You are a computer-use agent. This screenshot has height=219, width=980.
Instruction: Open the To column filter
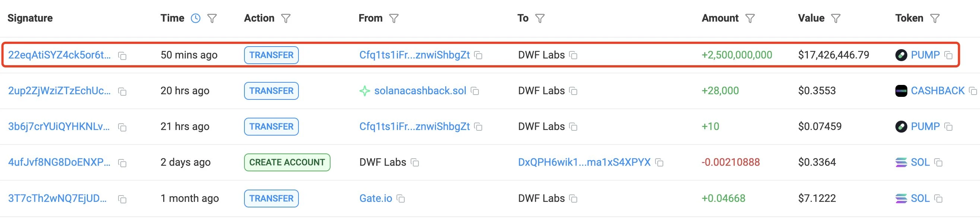[540, 18]
